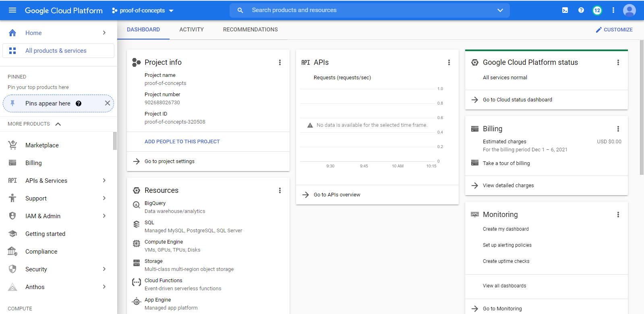Expand APIs & Services submenu chevron
The width and height of the screenshot is (644, 314).
(104, 180)
